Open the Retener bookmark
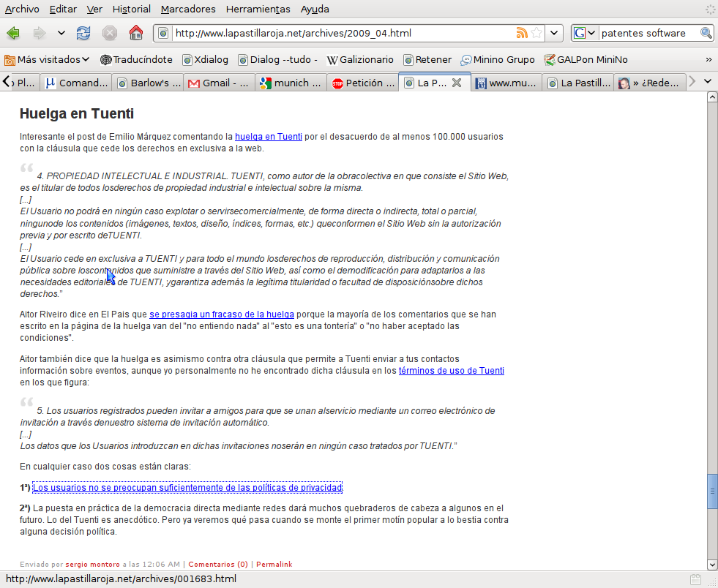Screen dimensions: 718x588 pos(427,59)
